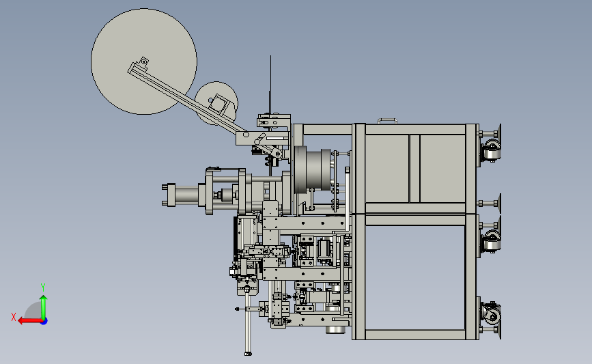
Task: Select the small circular reel disc
Action: 216,103
